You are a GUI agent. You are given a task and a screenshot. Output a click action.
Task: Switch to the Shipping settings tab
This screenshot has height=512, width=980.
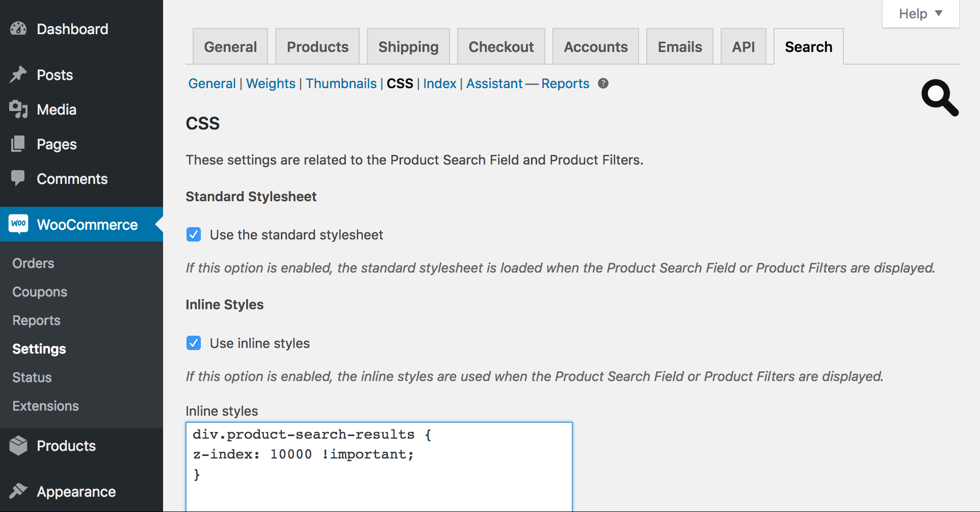(x=408, y=46)
